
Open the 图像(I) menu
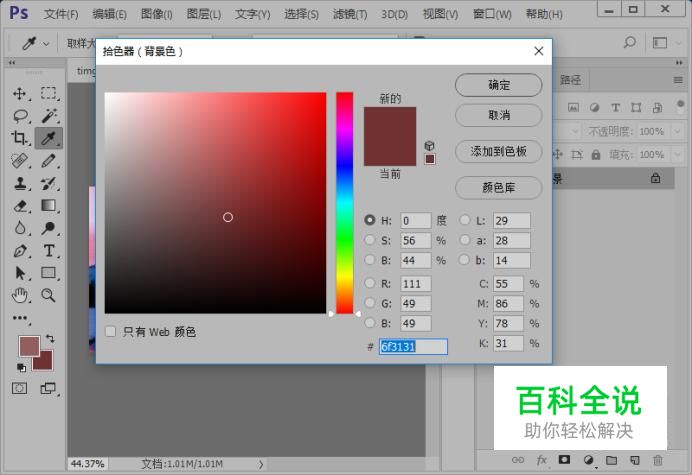click(156, 14)
